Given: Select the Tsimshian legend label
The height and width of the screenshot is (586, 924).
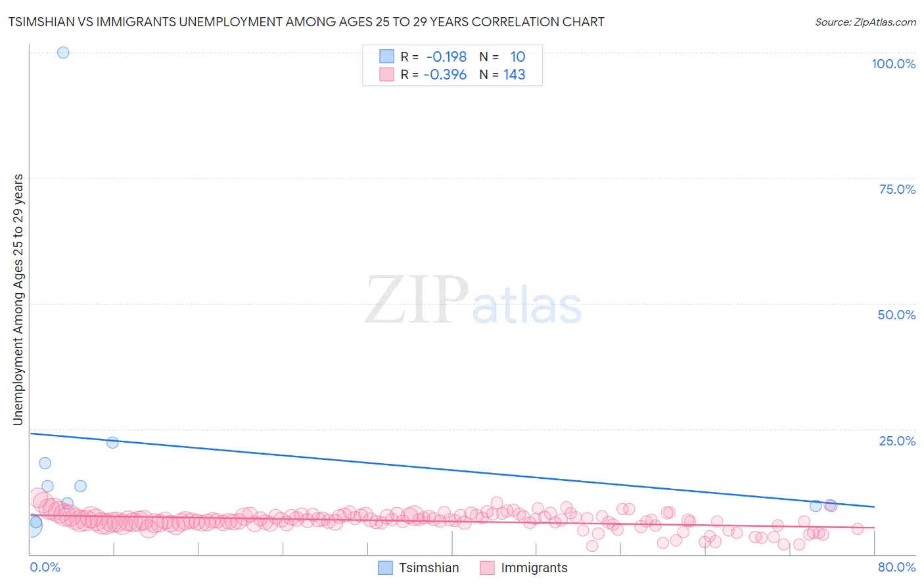Looking at the screenshot, I should pos(429,568).
